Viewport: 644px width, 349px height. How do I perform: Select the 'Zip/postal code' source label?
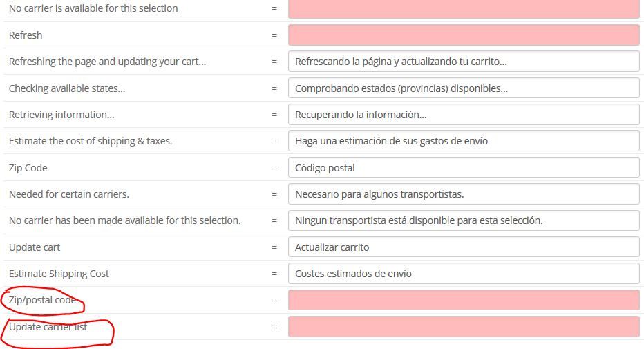tap(42, 300)
